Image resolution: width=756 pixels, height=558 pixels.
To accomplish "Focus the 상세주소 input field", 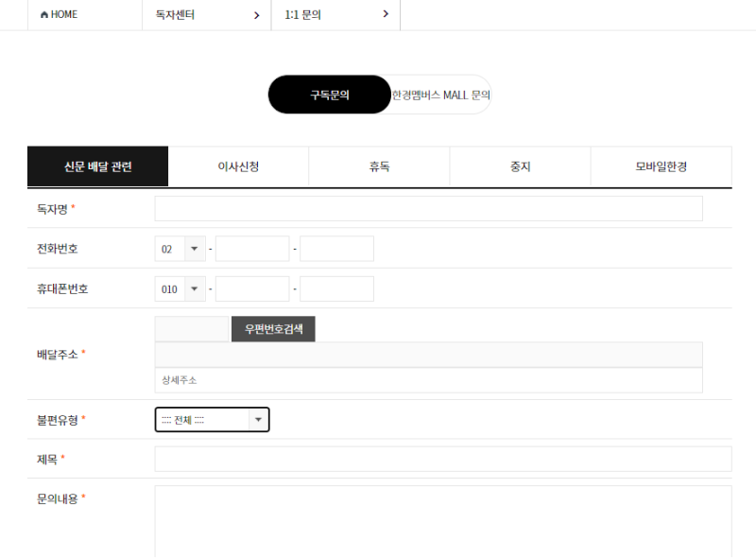I will pos(429,380).
